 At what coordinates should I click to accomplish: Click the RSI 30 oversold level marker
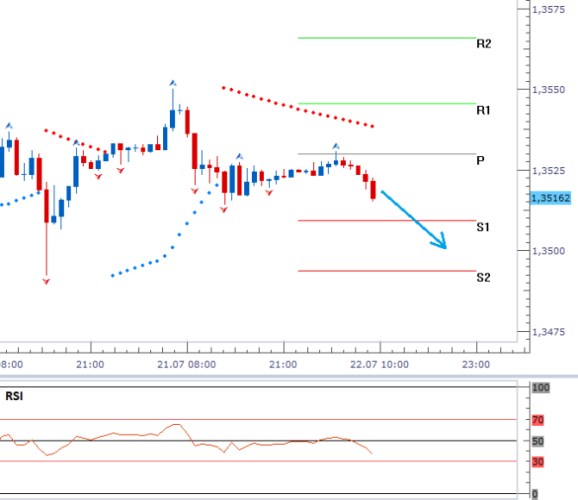pos(537,462)
